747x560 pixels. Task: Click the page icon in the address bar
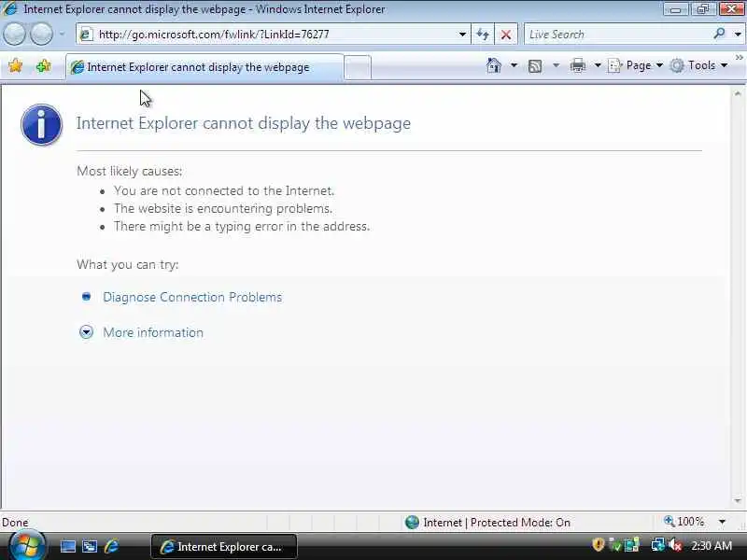pyautogui.click(x=86, y=35)
